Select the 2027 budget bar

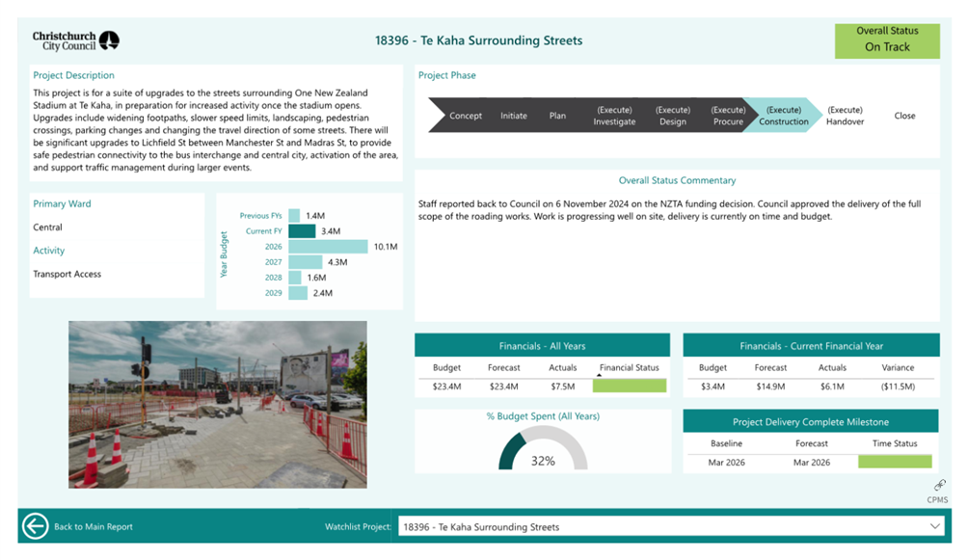[306, 262]
